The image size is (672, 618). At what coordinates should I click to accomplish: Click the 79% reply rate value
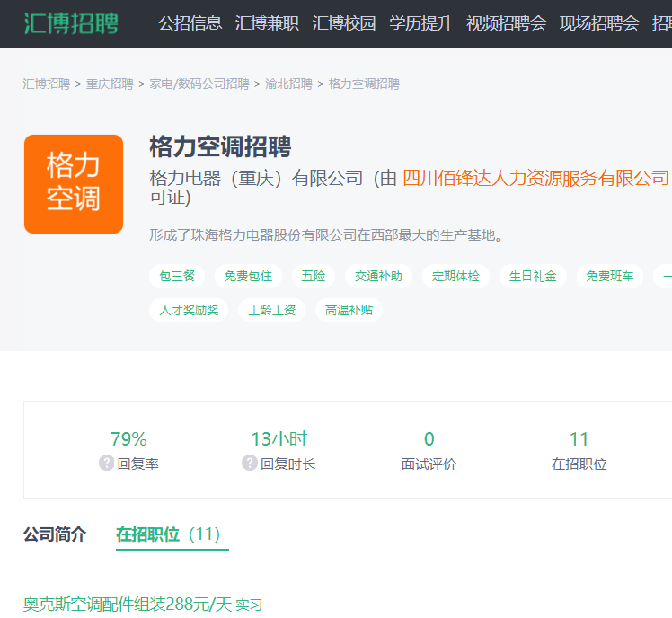[128, 439]
